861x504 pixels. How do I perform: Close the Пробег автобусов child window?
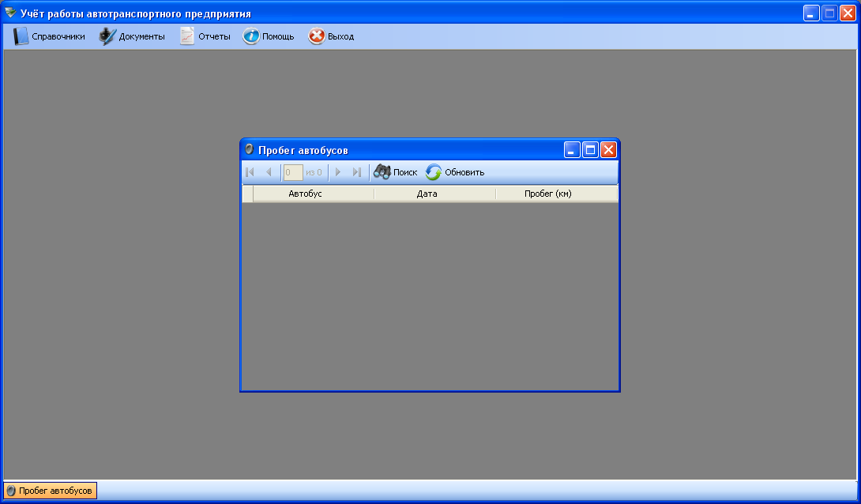coord(608,150)
